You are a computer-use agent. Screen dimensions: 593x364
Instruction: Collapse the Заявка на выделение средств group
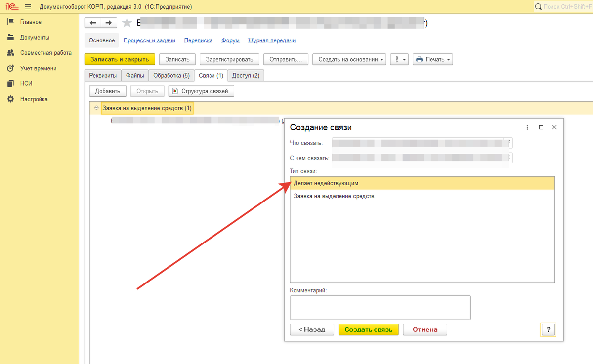pos(96,108)
